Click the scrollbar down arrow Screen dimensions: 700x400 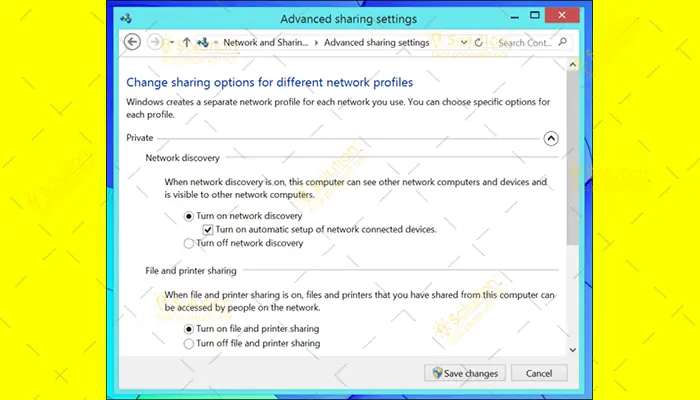(573, 350)
